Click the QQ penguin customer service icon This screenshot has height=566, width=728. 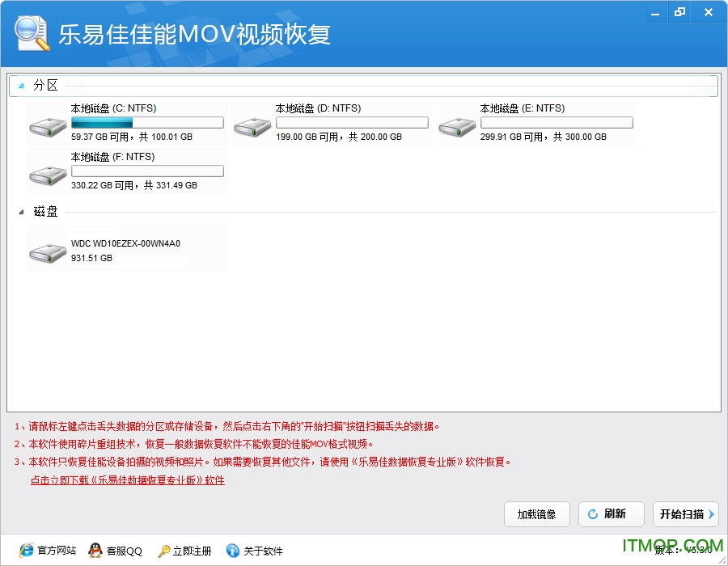[95, 550]
